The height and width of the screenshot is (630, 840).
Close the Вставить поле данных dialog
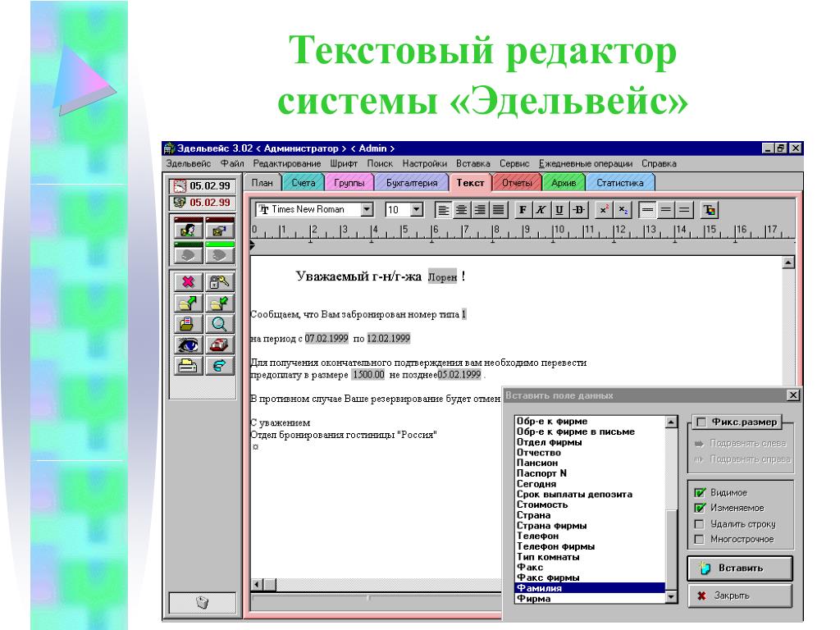(x=793, y=395)
